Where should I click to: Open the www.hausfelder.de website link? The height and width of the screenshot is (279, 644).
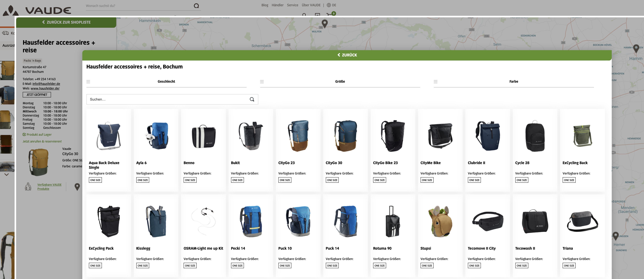(x=45, y=88)
